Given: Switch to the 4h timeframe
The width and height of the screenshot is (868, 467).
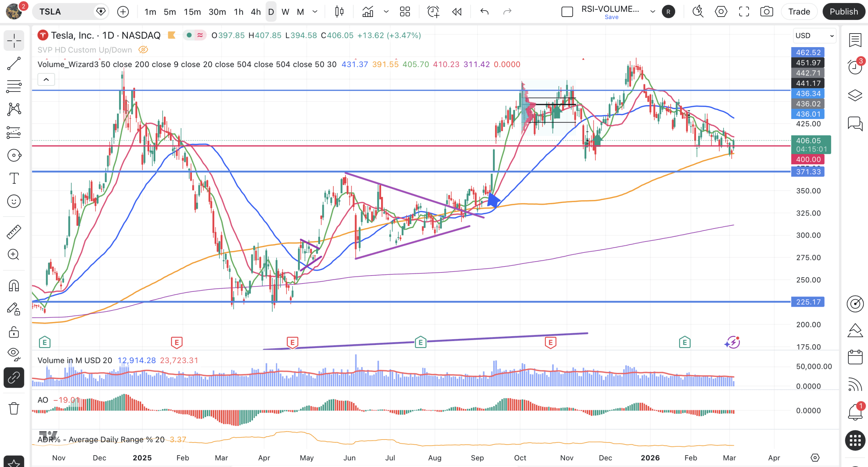Looking at the screenshot, I should [256, 12].
